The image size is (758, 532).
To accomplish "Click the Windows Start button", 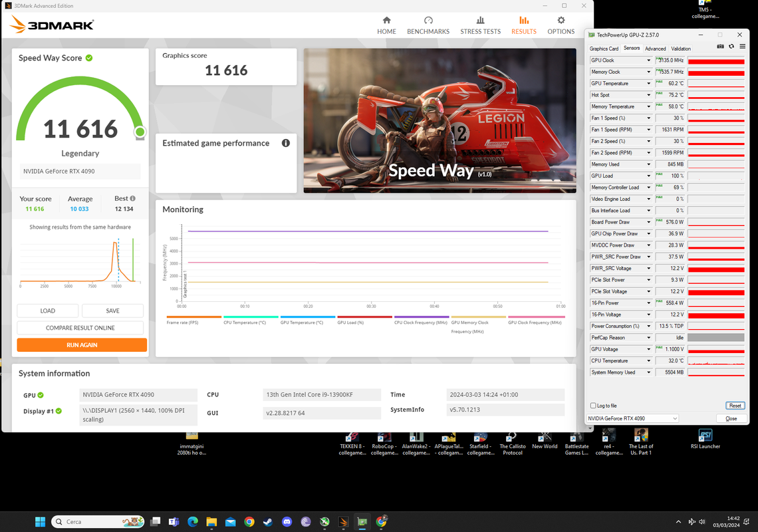I will point(40,521).
